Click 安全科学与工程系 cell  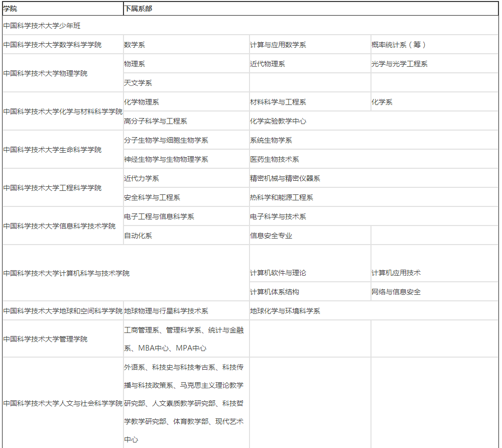pos(186,197)
